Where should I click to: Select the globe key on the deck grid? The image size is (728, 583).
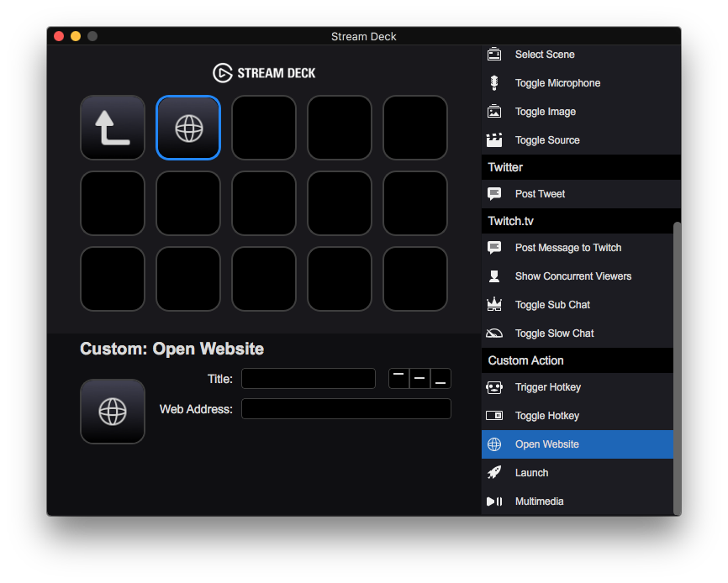188,128
